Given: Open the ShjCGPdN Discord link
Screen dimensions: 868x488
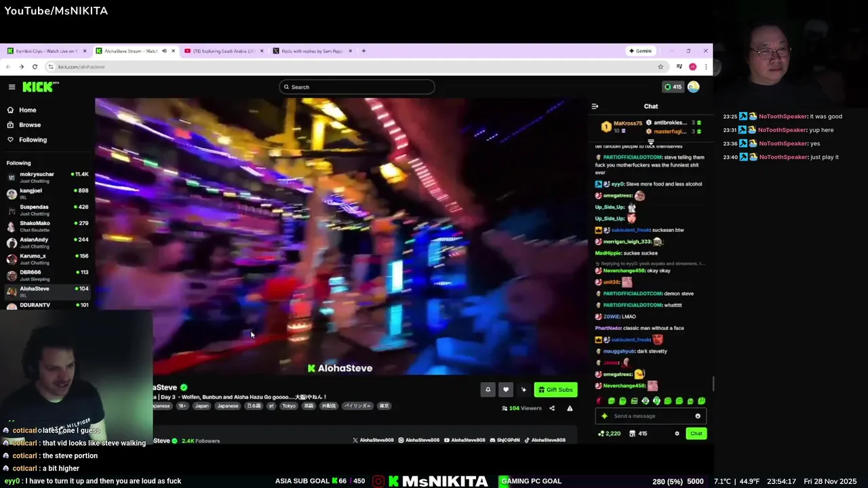Looking at the screenshot, I should [505, 441].
